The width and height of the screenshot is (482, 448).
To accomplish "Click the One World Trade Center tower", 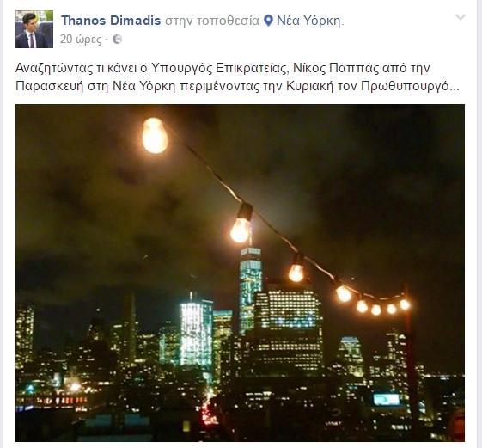I will click(x=250, y=289).
